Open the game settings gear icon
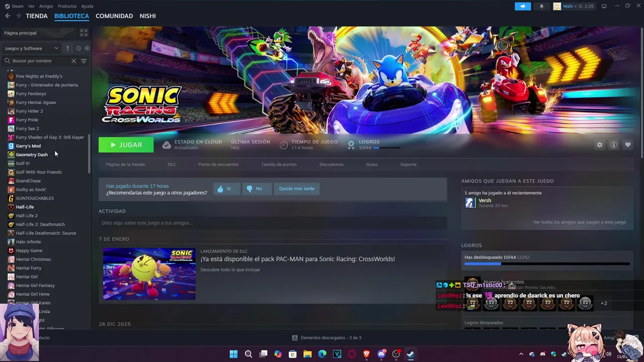The width and height of the screenshot is (644, 362). [x=599, y=145]
